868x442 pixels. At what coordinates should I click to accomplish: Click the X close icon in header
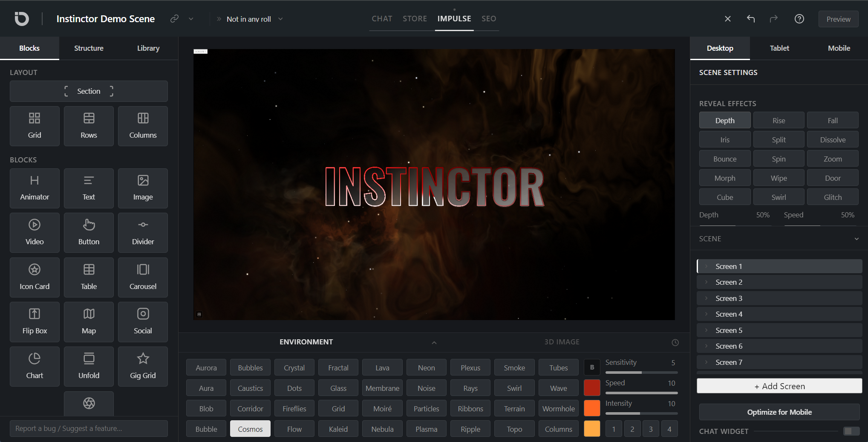pos(728,19)
